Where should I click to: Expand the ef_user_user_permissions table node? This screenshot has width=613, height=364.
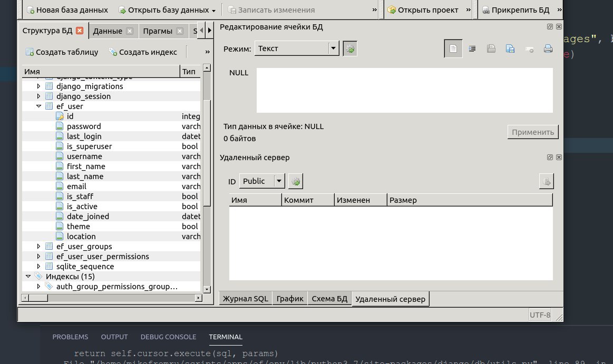coord(38,256)
